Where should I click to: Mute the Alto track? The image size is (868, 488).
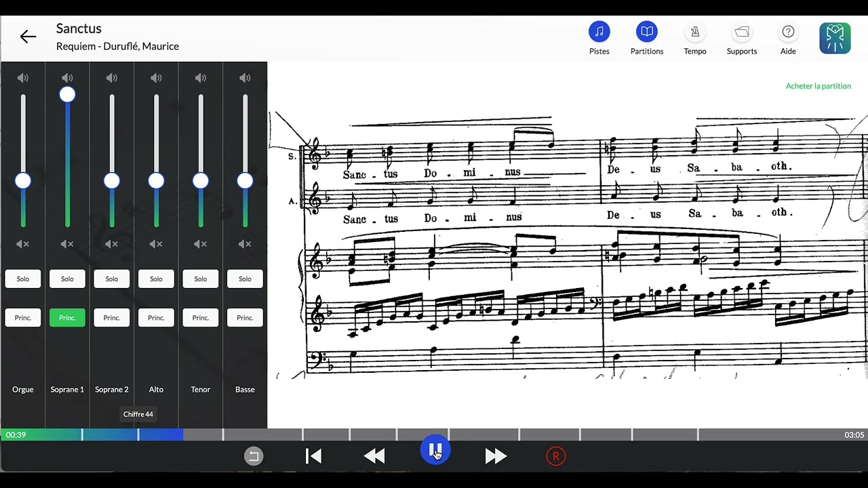[x=156, y=244]
